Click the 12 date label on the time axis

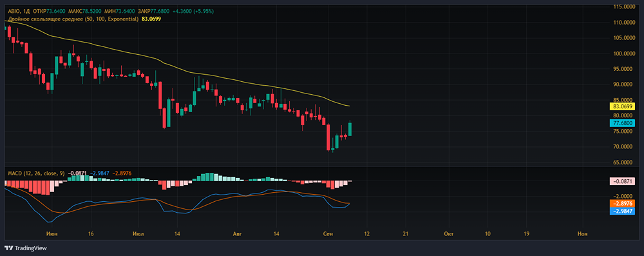tap(367, 233)
